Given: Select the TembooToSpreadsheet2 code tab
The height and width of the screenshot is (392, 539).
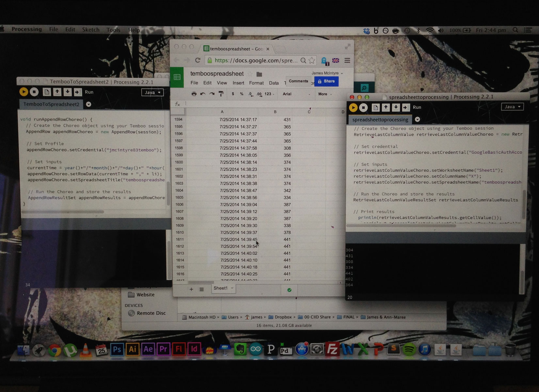Looking at the screenshot, I should tap(51, 104).
